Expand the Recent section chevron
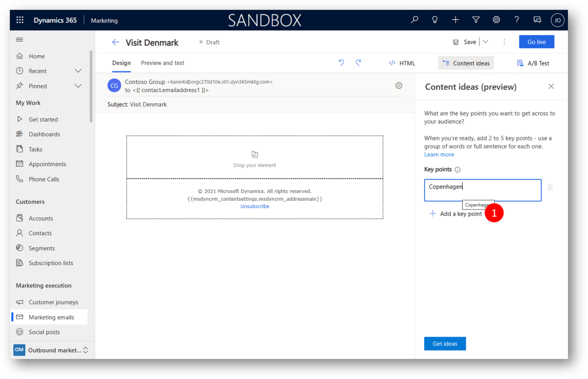Viewport: 588px width, 379px height. point(78,71)
